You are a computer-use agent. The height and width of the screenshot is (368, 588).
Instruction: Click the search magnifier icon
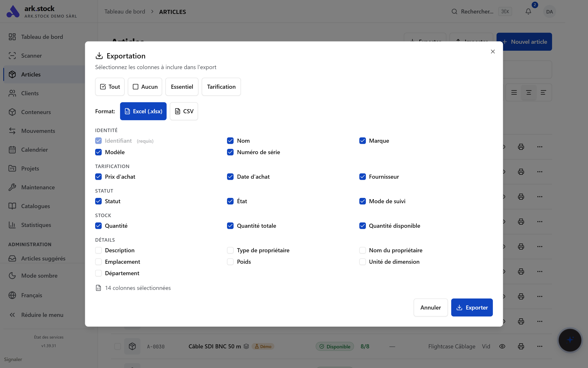[x=454, y=11]
